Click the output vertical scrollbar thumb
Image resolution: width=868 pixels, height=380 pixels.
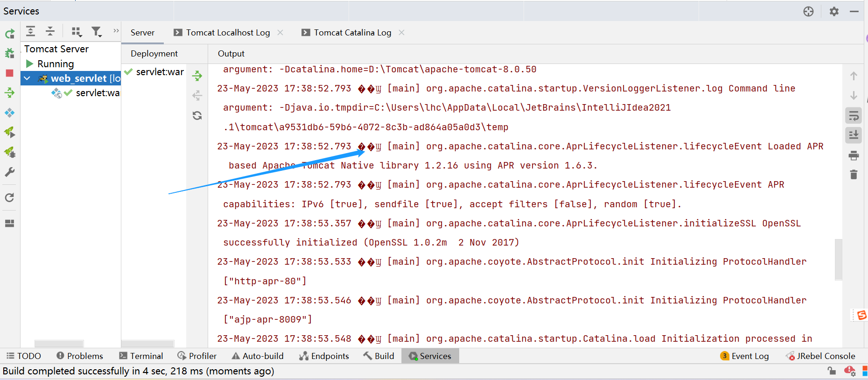click(838, 260)
